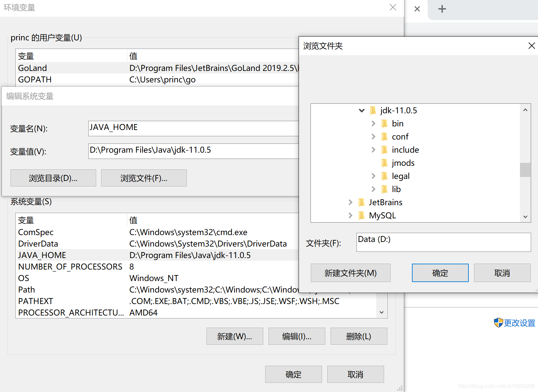The width and height of the screenshot is (538, 392).
Task: Click the 变量 column header in system variables
Action: [x=72, y=220]
